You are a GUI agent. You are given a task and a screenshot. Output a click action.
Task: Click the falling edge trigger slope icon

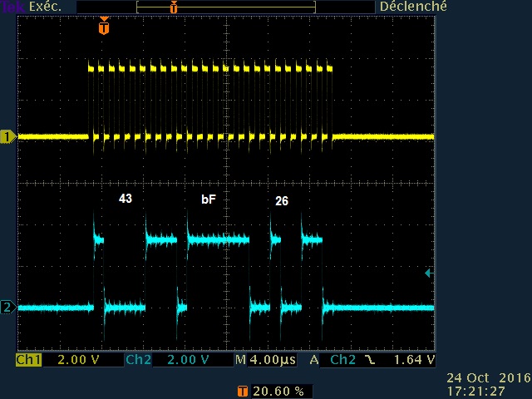(370, 360)
